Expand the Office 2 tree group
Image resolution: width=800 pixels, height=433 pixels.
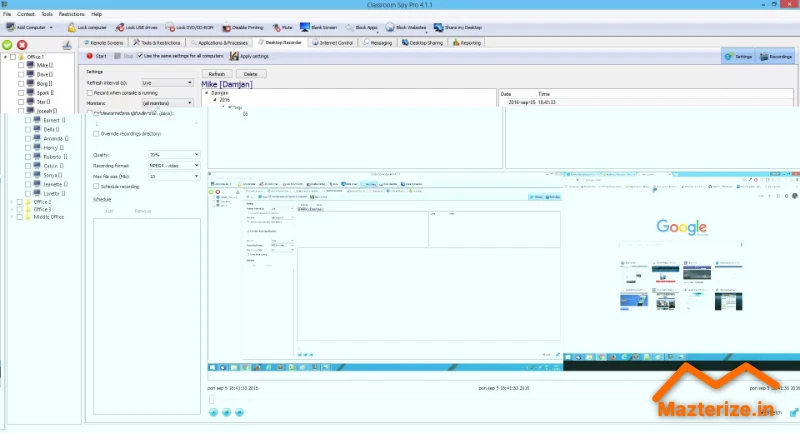[x=11, y=202]
